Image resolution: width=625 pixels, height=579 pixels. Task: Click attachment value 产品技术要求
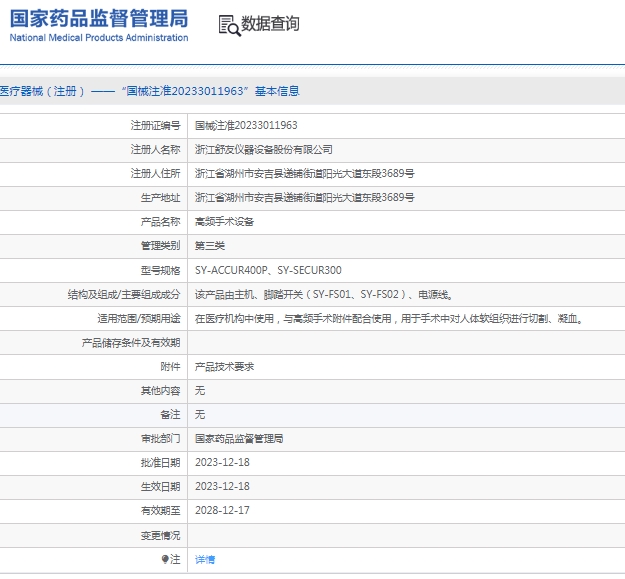pos(224,367)
